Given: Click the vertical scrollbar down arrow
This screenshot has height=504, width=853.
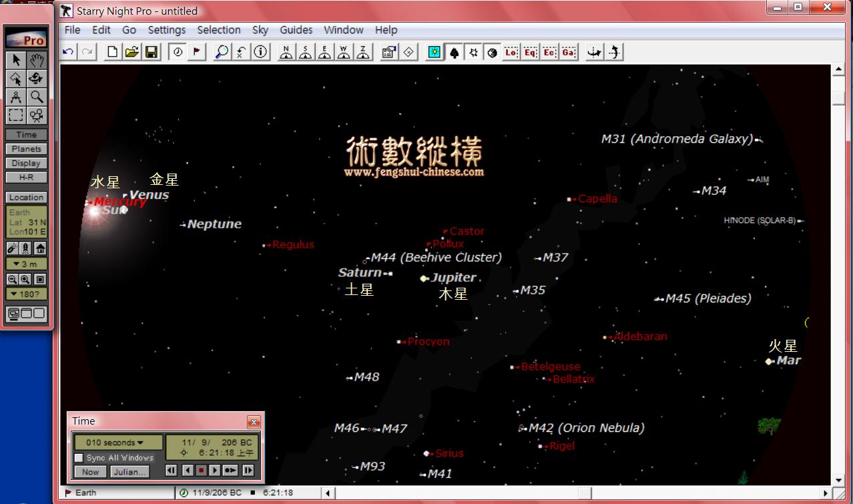Looking at the screenshot, I should coord(840,479).
